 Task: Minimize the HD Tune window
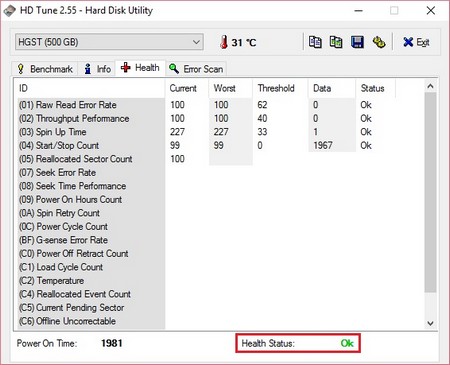click(359, 11)
